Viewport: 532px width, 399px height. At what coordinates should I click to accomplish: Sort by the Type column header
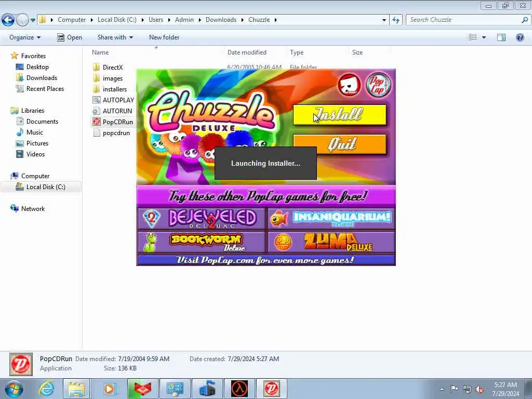[x=297, y=52]
